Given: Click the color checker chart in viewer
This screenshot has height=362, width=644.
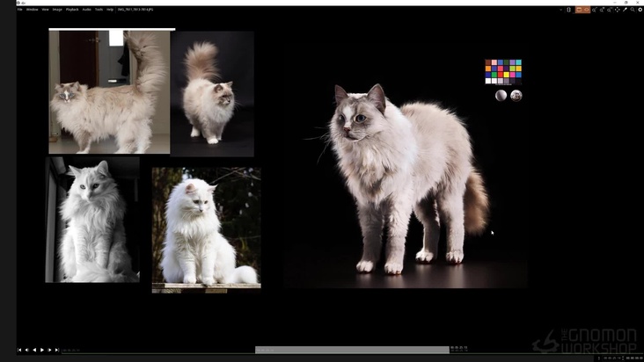Looking at the screenshot, I should point(503,72).
